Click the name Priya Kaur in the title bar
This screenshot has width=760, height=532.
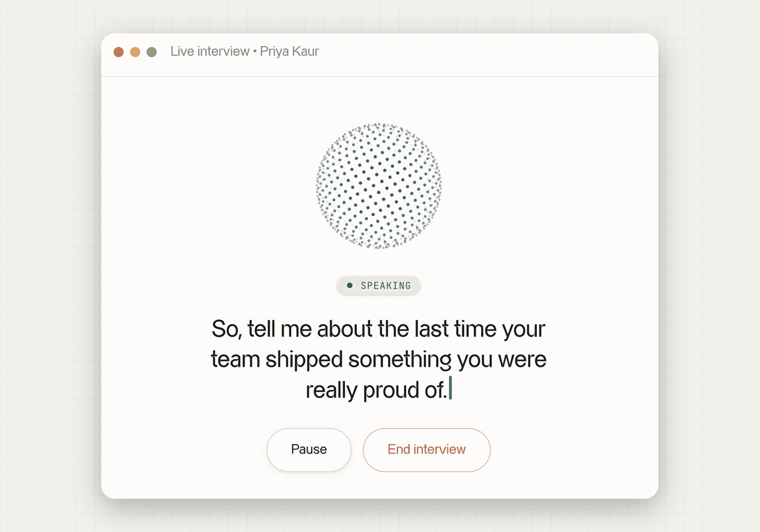click(x=289, y=51)
